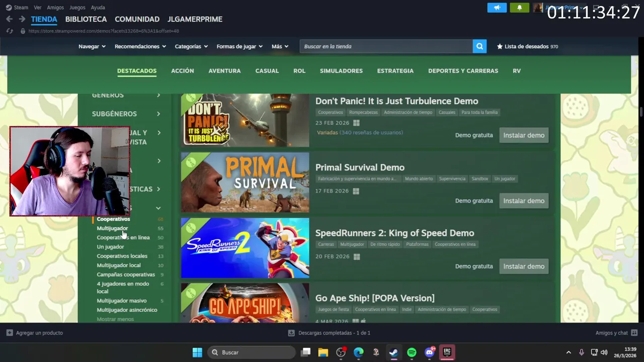Open Spotify from the taskbar

(412, 352)
